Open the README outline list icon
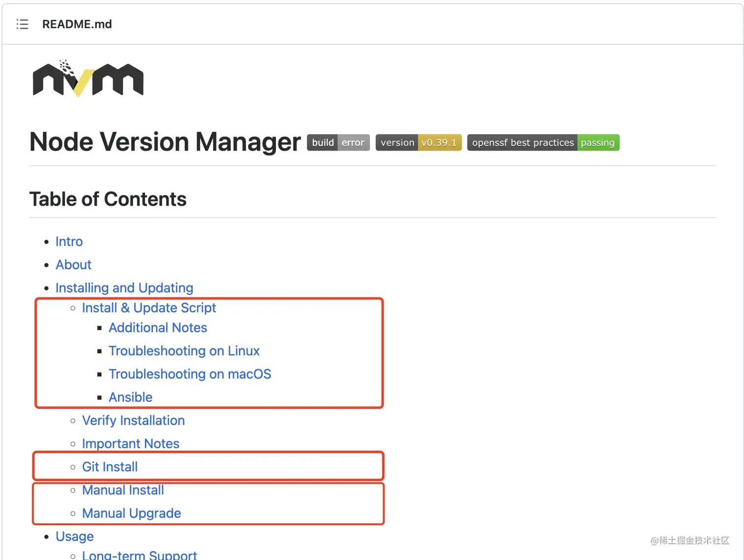This screenshot has width=744, height=560. (x=22, y=24)
